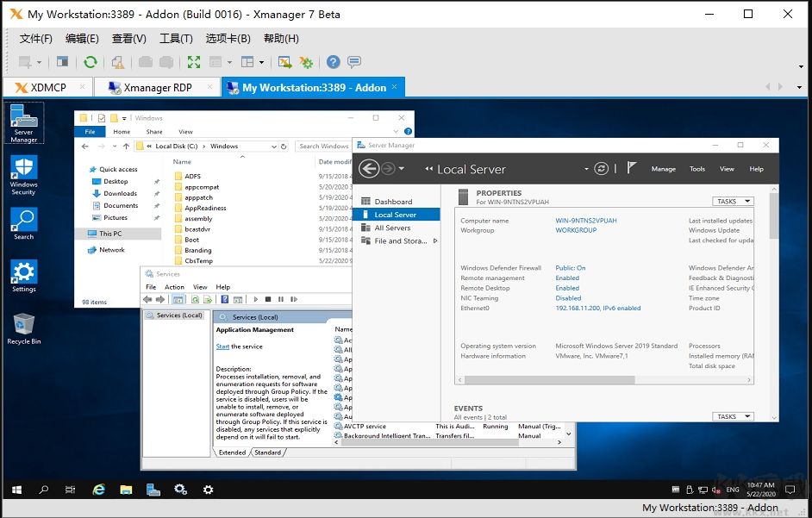Click the green reconnect icon in Xmanager toolbar
The width and height of the screenshot is (812, 518).
[x=90, y=62]
